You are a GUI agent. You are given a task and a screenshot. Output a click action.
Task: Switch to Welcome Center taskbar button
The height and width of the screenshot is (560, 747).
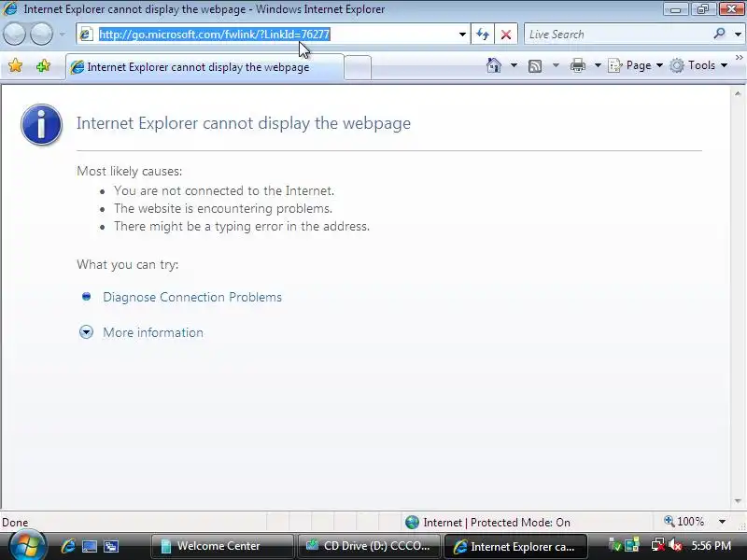(x=222, y=546)
